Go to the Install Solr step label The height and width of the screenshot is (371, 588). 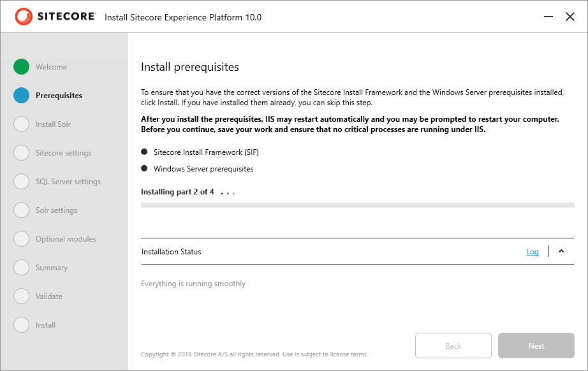pyautogui.click(x=53, y=124)
